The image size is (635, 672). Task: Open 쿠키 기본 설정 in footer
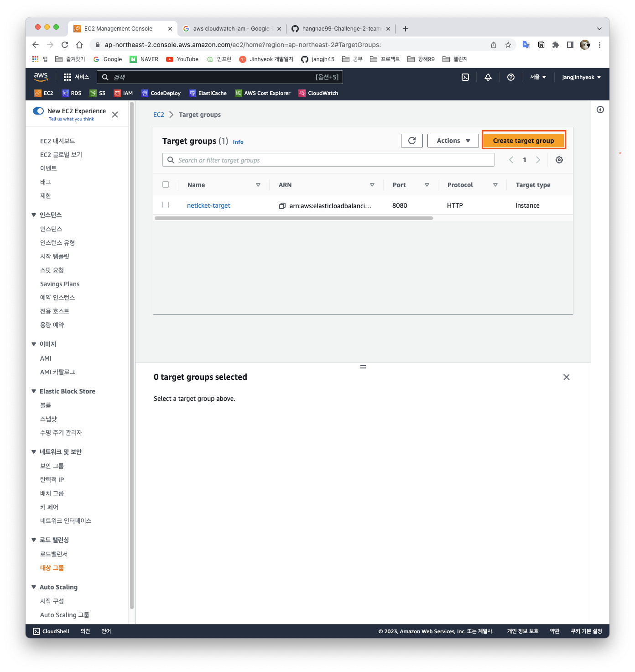click(587, 631)
